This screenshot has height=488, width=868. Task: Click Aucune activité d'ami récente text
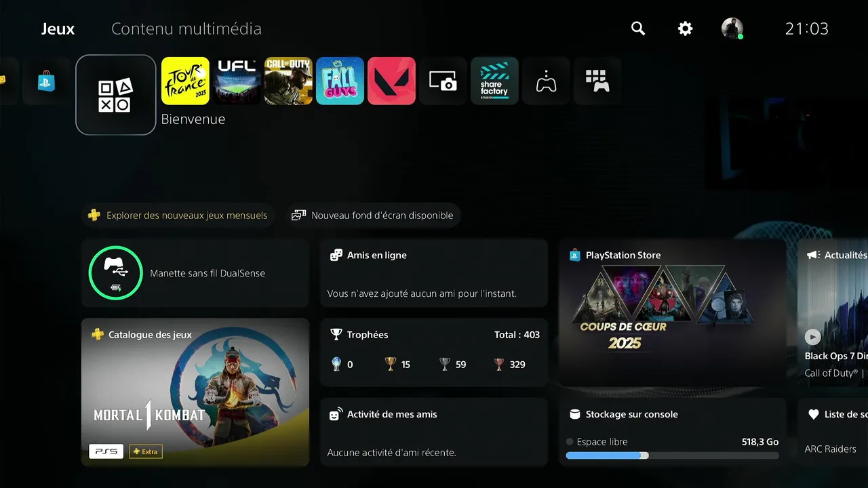[x=391, y=452]
